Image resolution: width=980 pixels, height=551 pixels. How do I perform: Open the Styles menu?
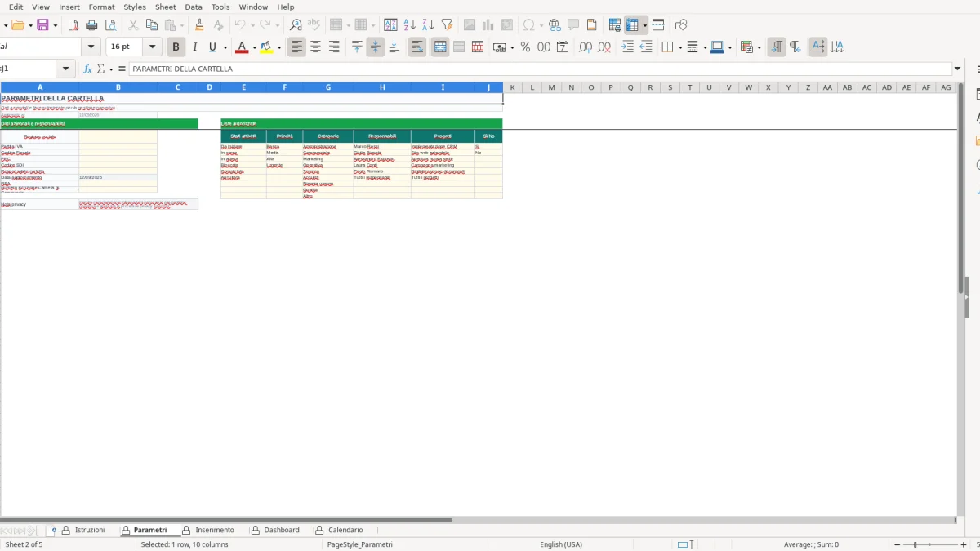(135, 7)
